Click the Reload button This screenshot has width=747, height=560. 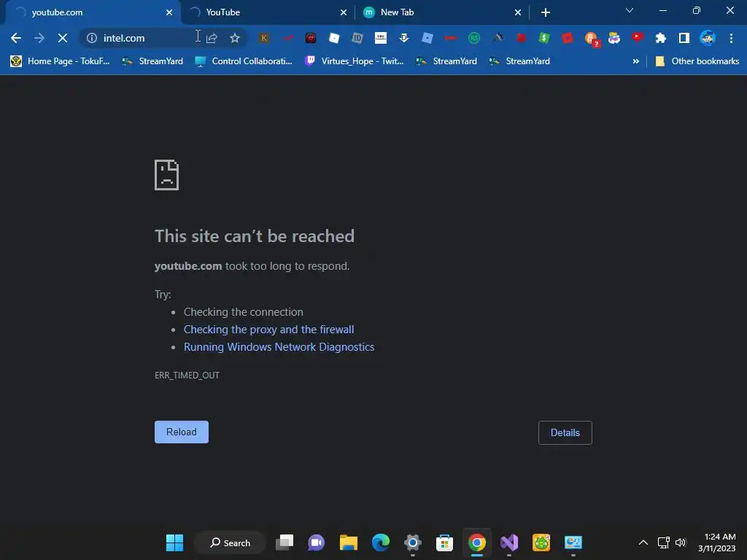point(182,432)
